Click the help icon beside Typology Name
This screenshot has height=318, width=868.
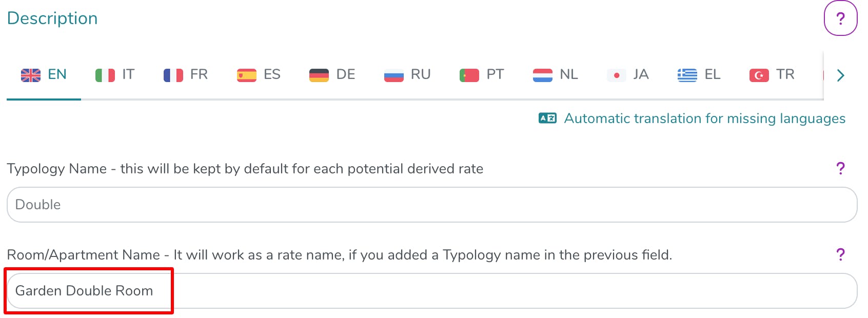840,168
